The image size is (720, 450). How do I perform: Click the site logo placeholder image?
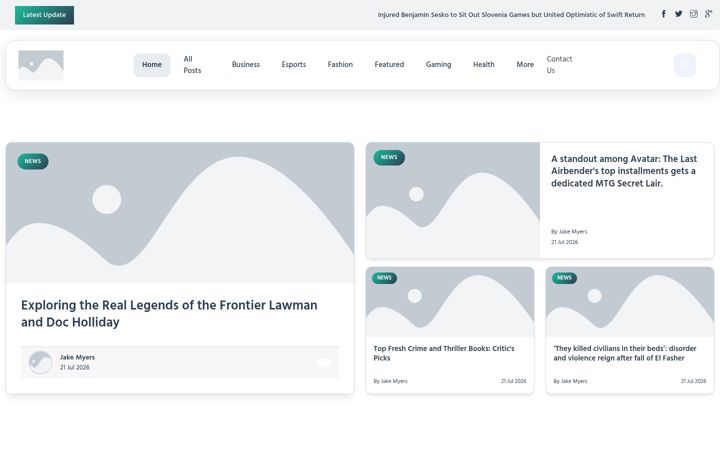(x=41, y=65)
